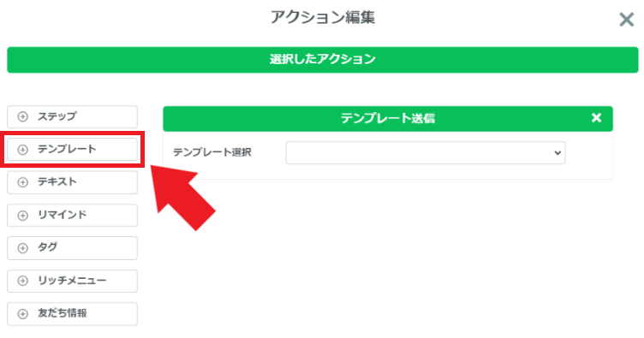
Task: Remove the テンプレート送信 action with its X
Action: [x=596, y=118]
